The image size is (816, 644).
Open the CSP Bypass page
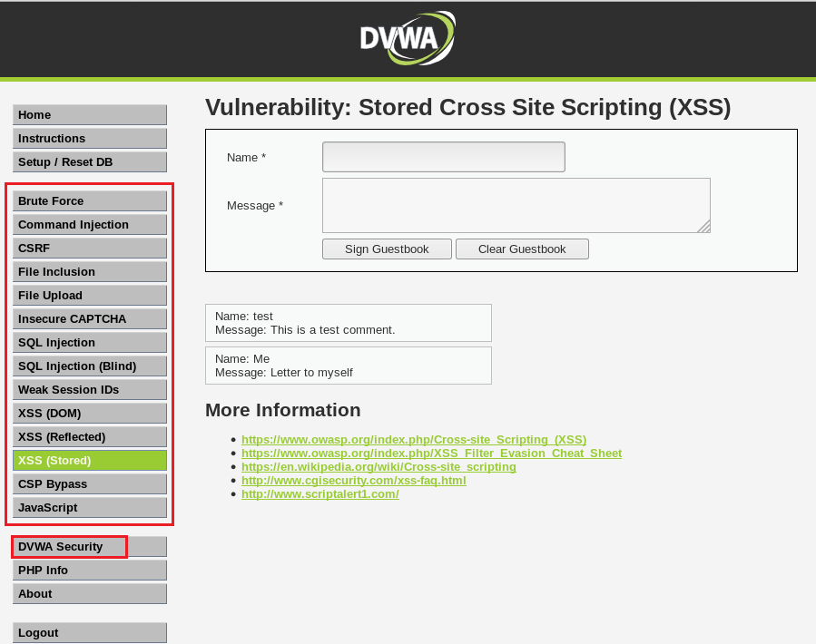click(90, 483)
